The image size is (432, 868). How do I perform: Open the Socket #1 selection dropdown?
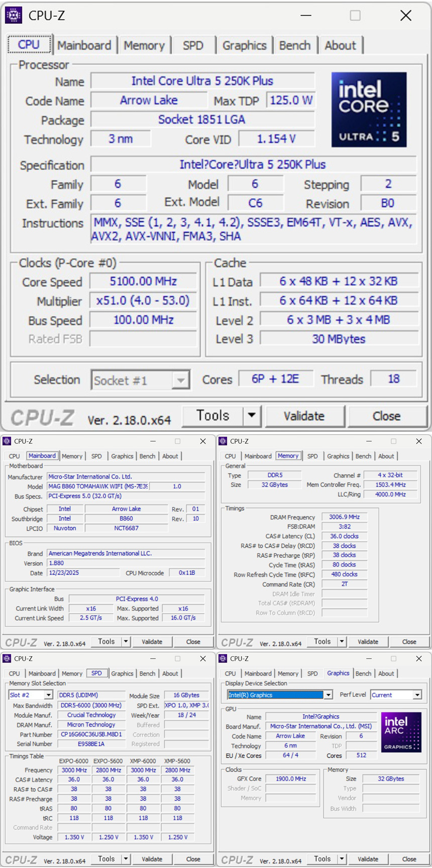point(180,380)
